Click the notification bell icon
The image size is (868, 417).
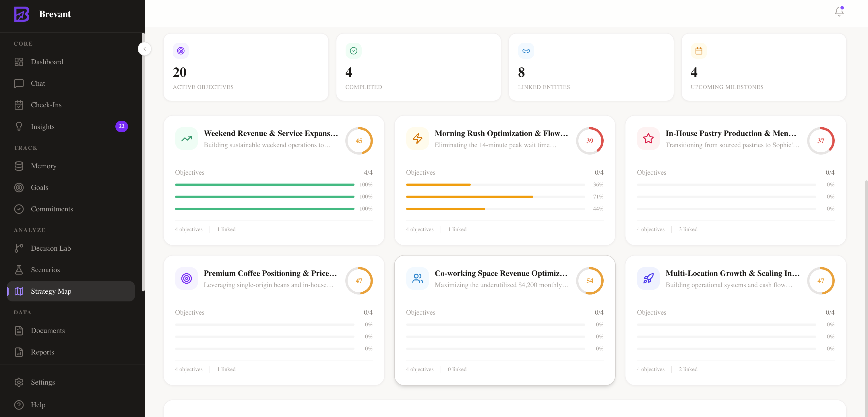click(x=839, y=12)
